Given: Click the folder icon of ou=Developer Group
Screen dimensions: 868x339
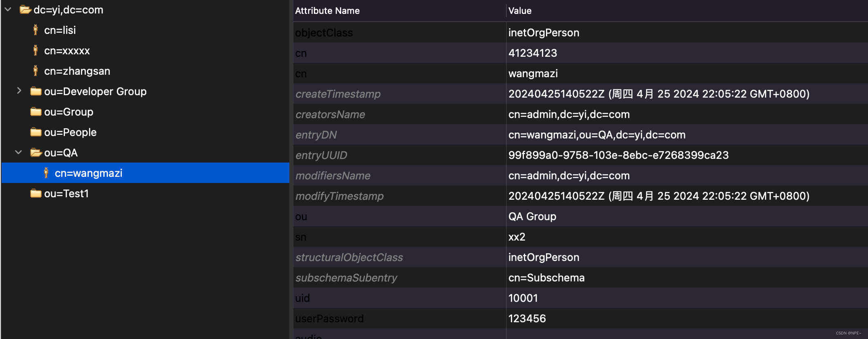Looking at the screenshot, I should tap(36, 91).
